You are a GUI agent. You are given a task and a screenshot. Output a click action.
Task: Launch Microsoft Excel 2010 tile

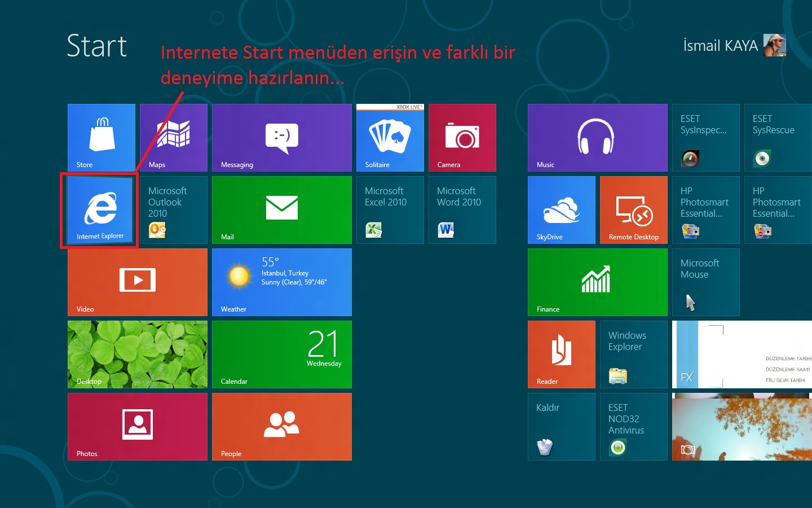(390, 210)
